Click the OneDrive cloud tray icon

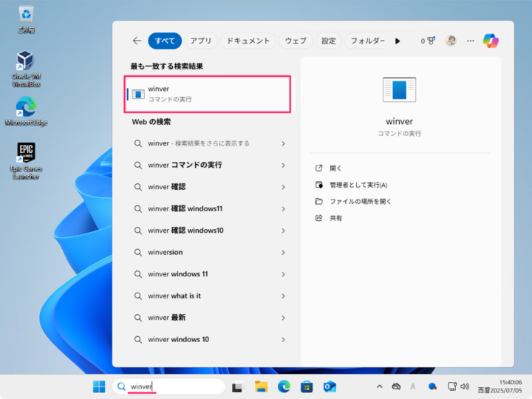(x=396, y=386)
